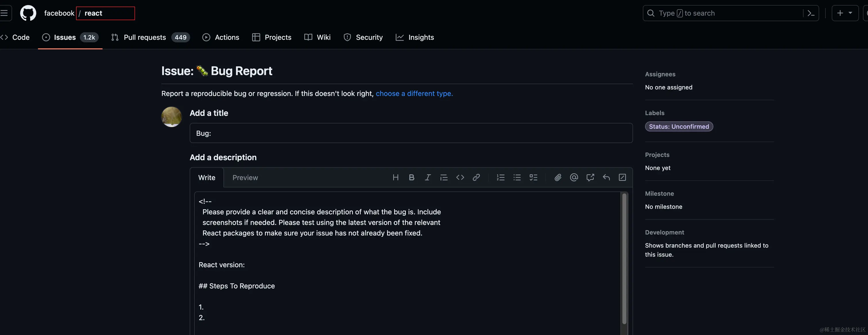Screen dimensions: 868x335
Task: Open the command palette icon
Action: [811, 13]
